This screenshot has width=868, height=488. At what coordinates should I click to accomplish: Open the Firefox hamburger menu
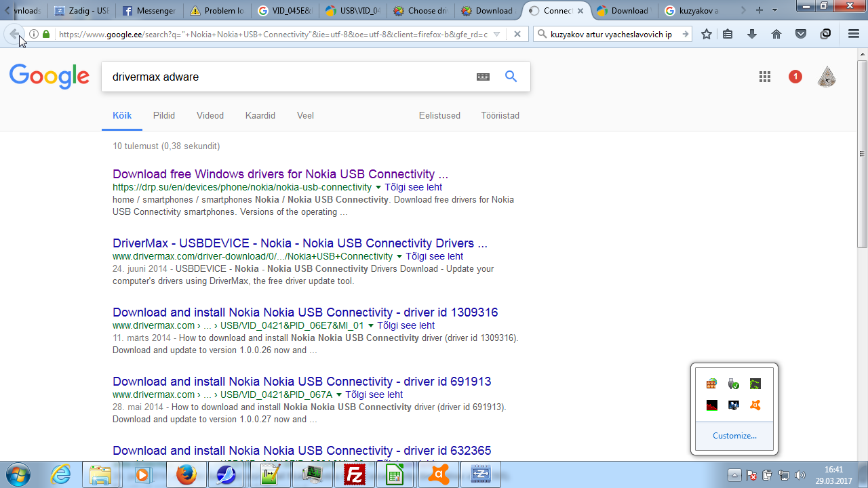[x=854, y=34]
